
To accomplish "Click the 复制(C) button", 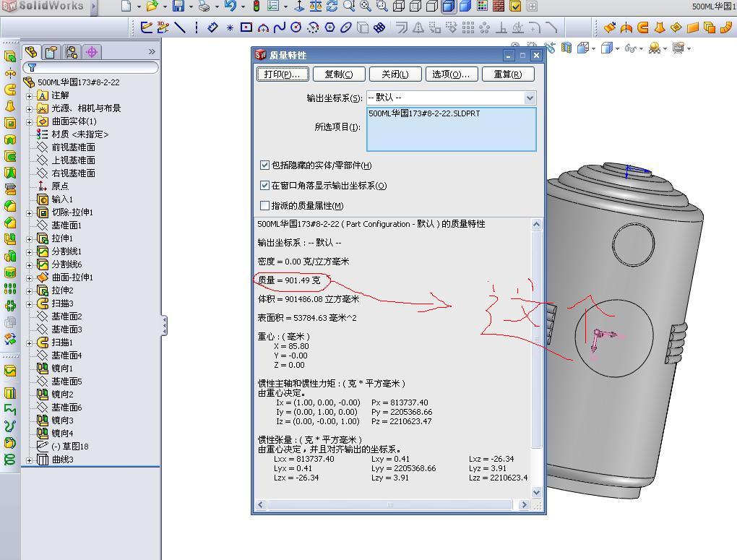I will coord(339,74).
